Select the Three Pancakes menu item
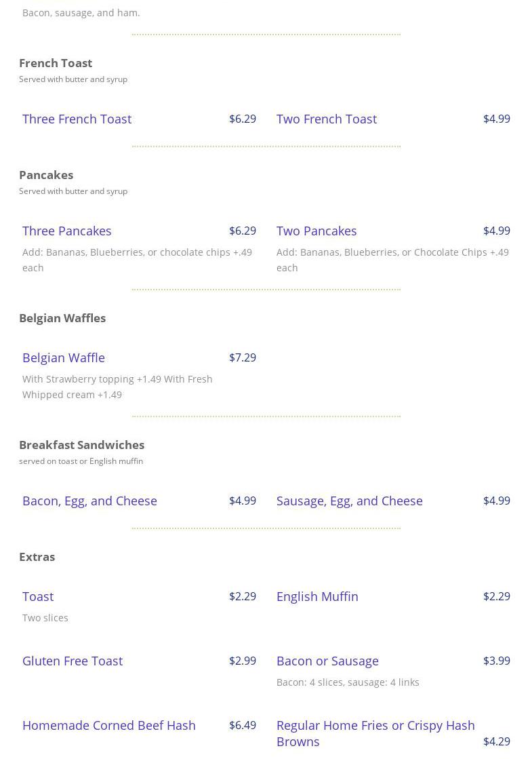Image resolution: width=532 pixels, height=759 pixels. click(66, 231)
